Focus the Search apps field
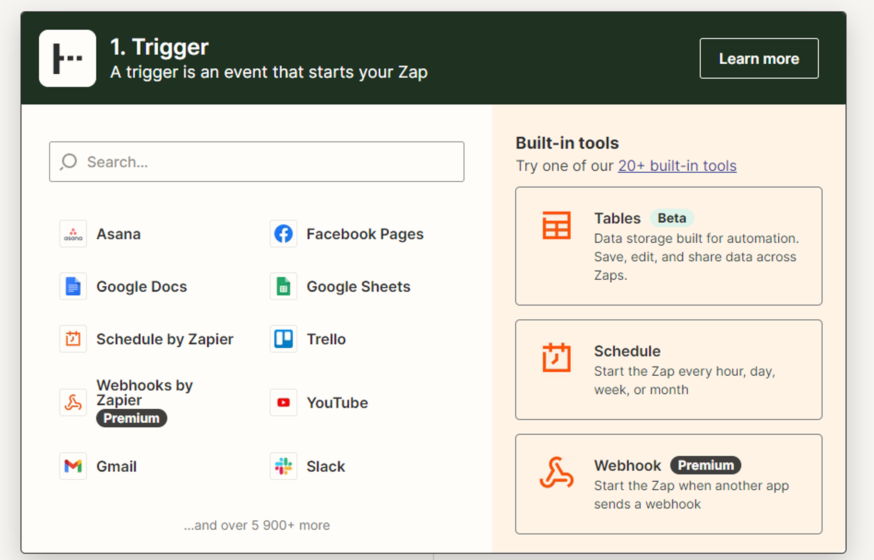Image resolution: width=874 pixels, height=560 pixels. click(x=256, y=162)
